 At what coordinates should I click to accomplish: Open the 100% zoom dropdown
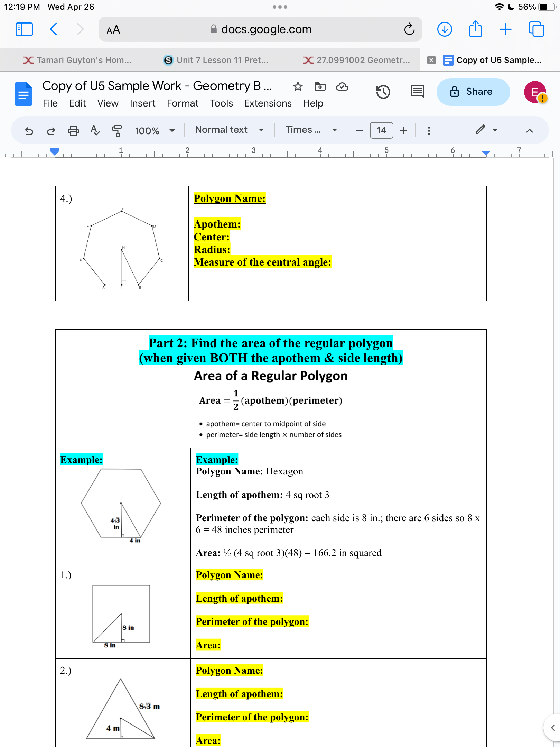pyautogui.click(x=154, y=130)
